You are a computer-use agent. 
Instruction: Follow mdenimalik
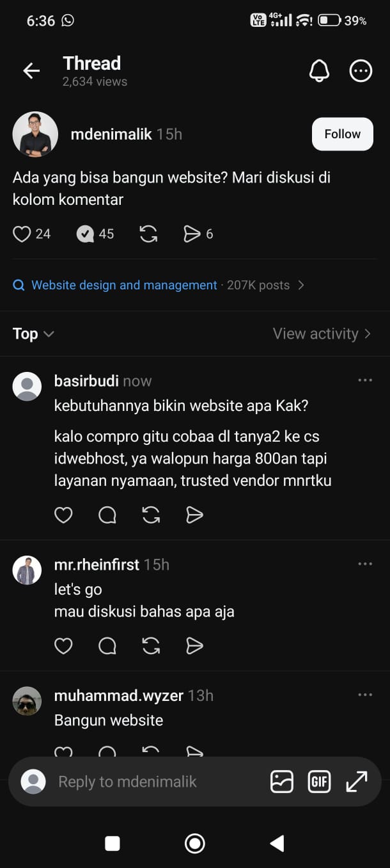click(342, 134)
